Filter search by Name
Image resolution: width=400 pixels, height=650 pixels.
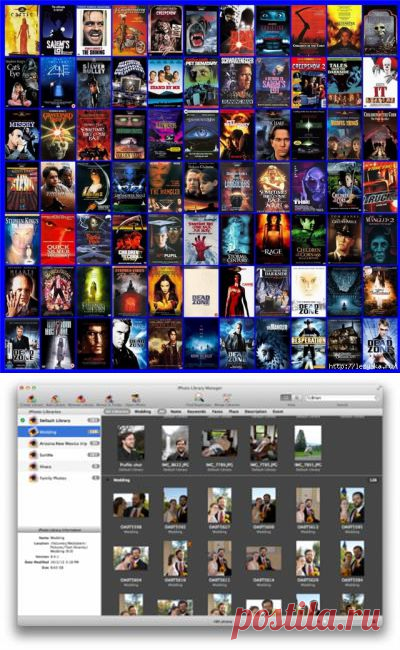(176, 412)
